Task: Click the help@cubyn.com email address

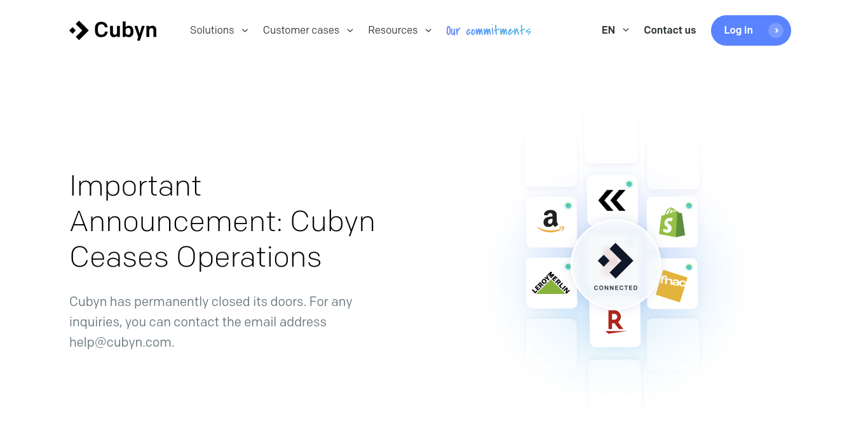Action: [x=120, y=342]
